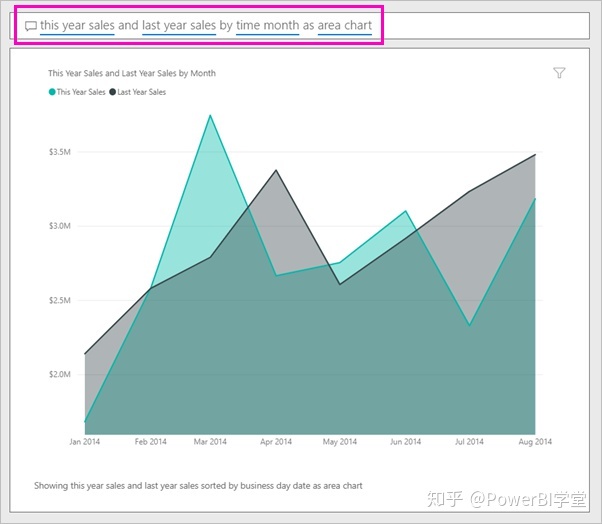Select 'this year sales' term in question
Viewport: 602px width, 524px height.
pyautogui.click(x=77, y=25)
